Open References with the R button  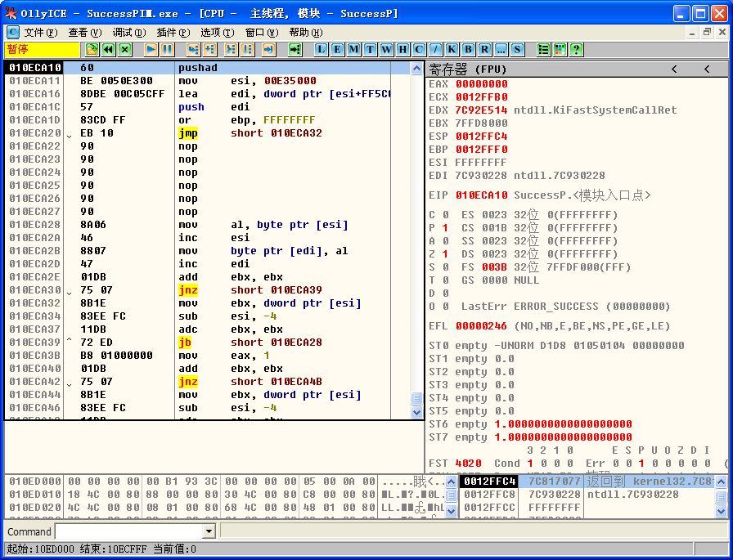point(484,50)
